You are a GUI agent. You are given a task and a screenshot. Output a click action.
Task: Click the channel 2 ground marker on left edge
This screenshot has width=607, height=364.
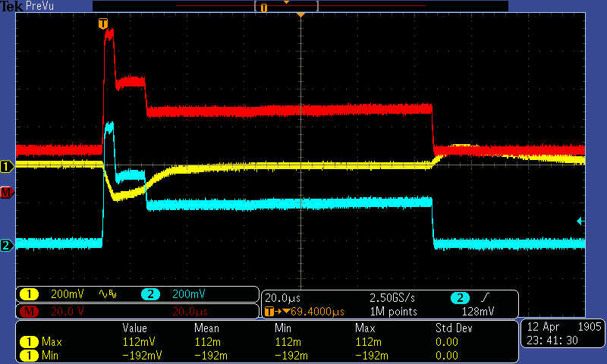pos(7,245)
